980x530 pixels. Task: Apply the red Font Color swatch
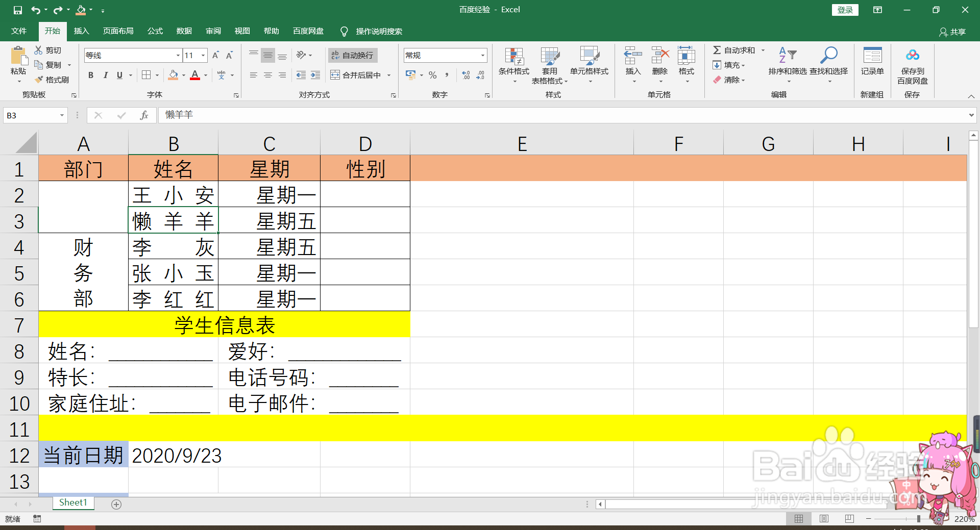point(195,75)
